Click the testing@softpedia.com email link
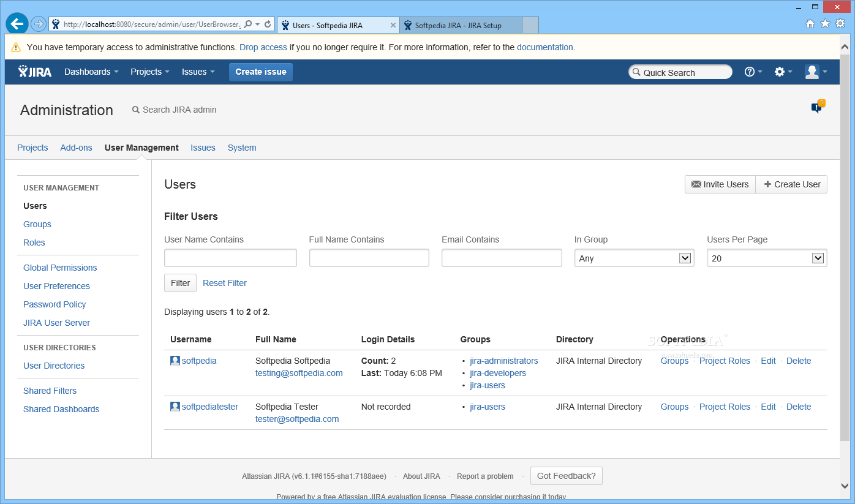 click(299, 373)
